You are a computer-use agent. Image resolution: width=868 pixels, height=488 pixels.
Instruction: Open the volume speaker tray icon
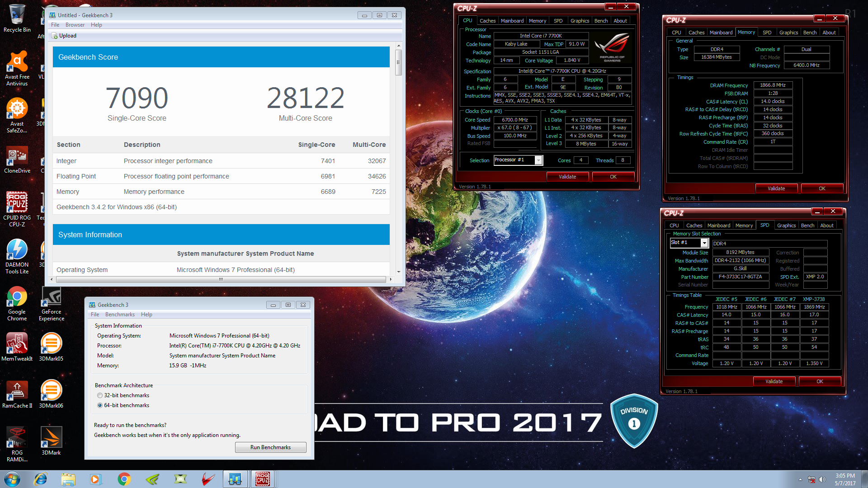tap(822, 479)
